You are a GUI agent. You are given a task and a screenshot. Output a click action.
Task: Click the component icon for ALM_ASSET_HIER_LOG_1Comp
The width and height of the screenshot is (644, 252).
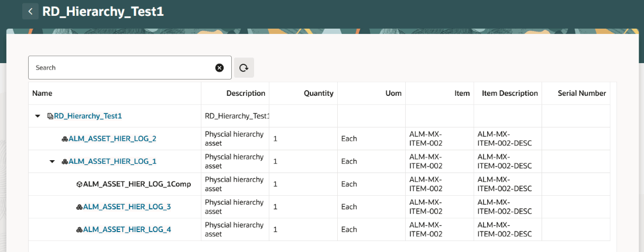(79, 184)
